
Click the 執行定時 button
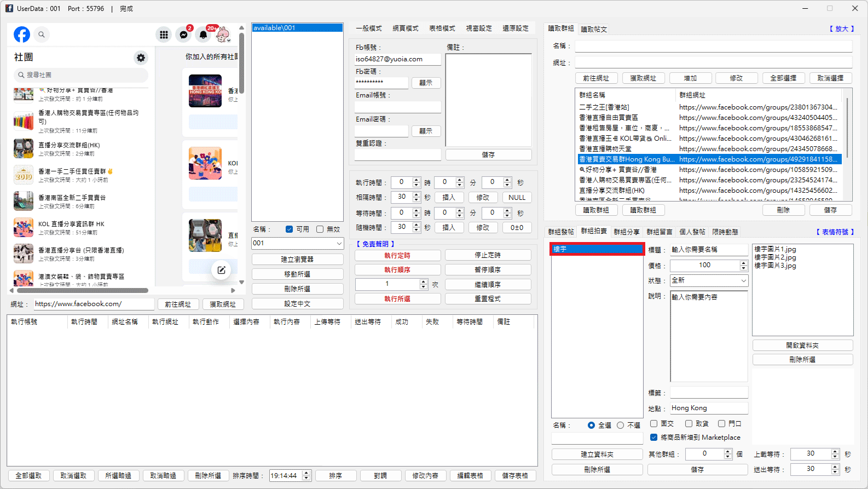[397, 255]
